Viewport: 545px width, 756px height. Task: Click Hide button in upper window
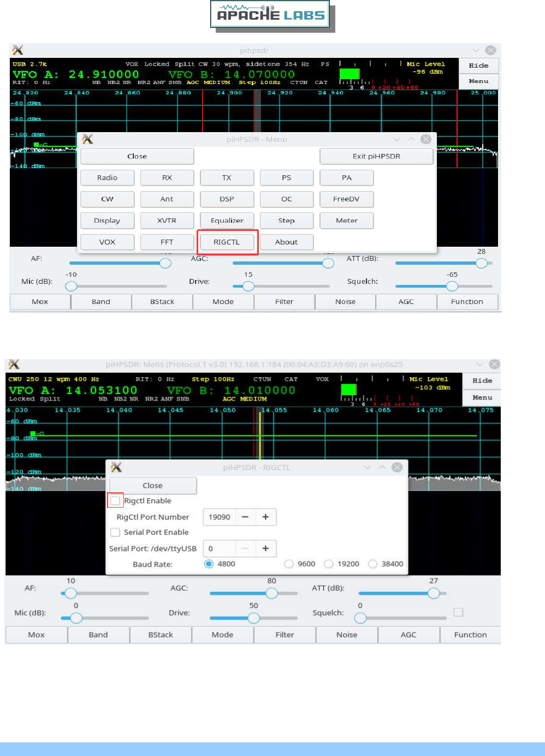pyautogui.click(x=479, y=66)
